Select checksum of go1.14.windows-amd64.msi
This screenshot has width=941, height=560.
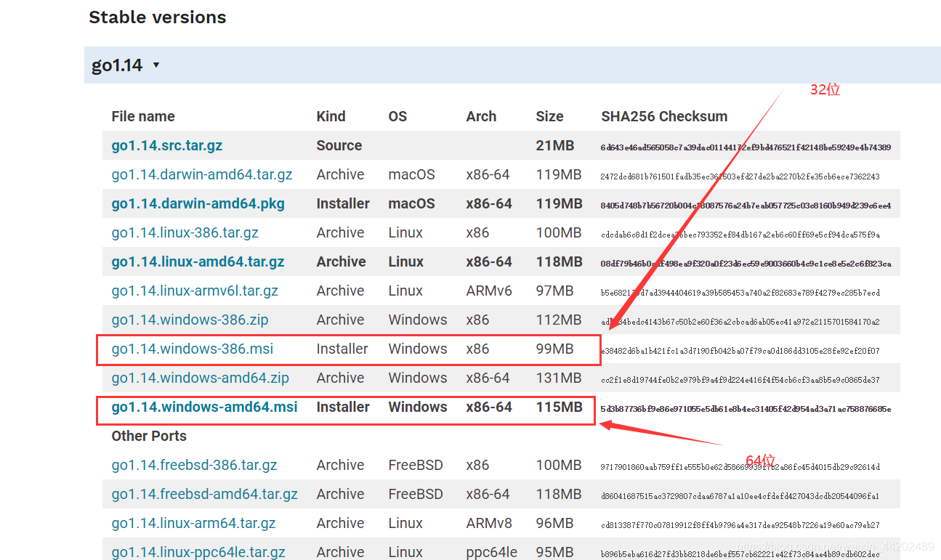click(746, 409)
